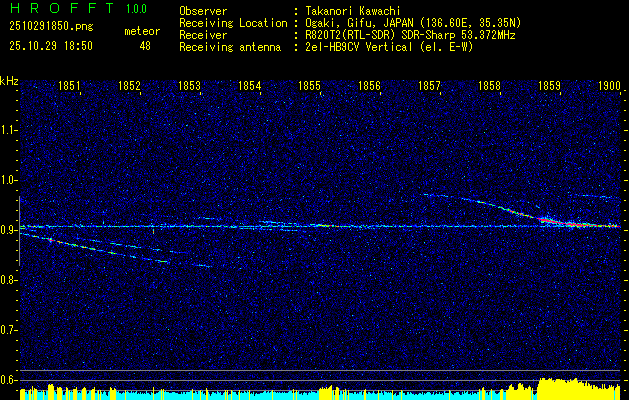Click the 1852 time axis marker
The width and height of the screenshot is (629, 400).
click(x=130, y=86)
